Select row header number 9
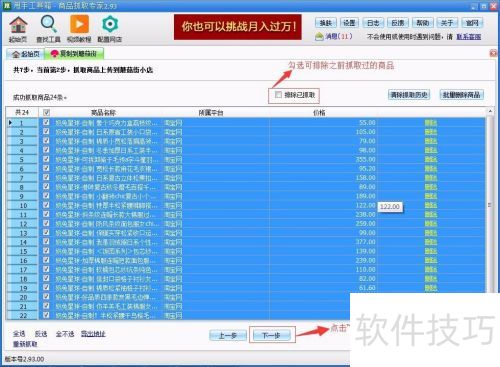Viewport: 500px width, 367px height. coord(22,196)
